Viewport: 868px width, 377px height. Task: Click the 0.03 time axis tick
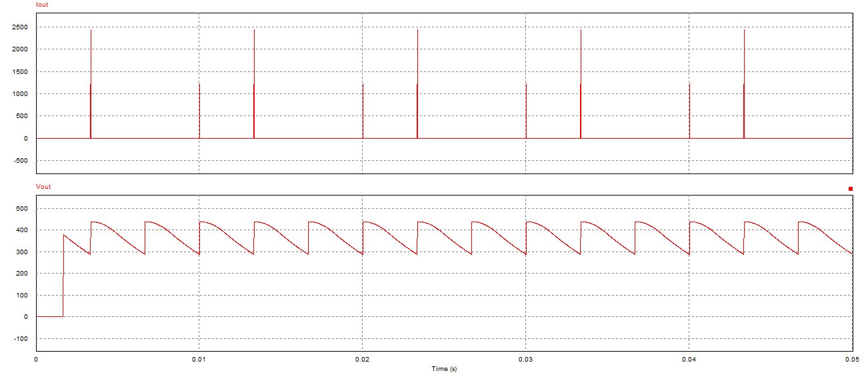tap(526, 360)
